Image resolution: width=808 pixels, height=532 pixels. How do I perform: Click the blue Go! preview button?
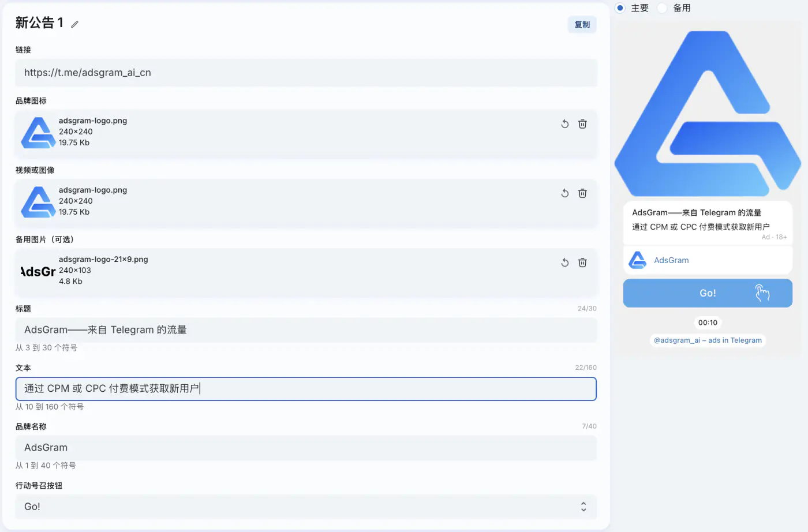(708, 293)
